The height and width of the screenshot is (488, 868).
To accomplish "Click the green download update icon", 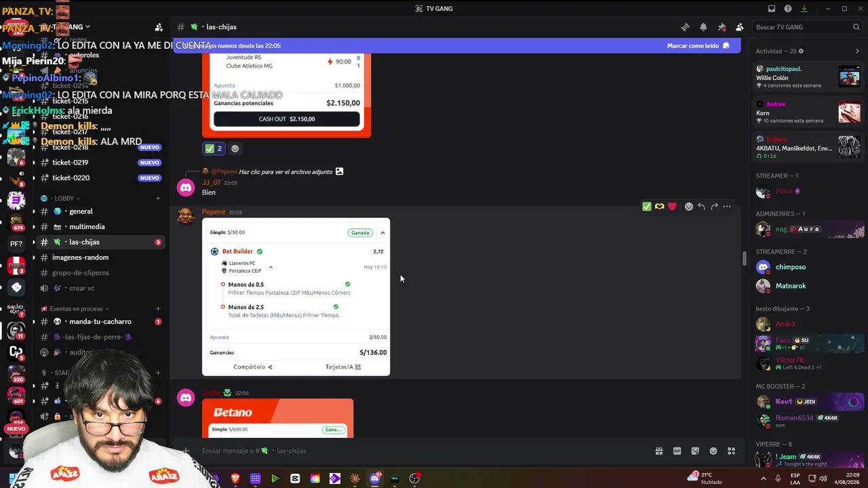I will pyautogui.click(x=804, y=9).
